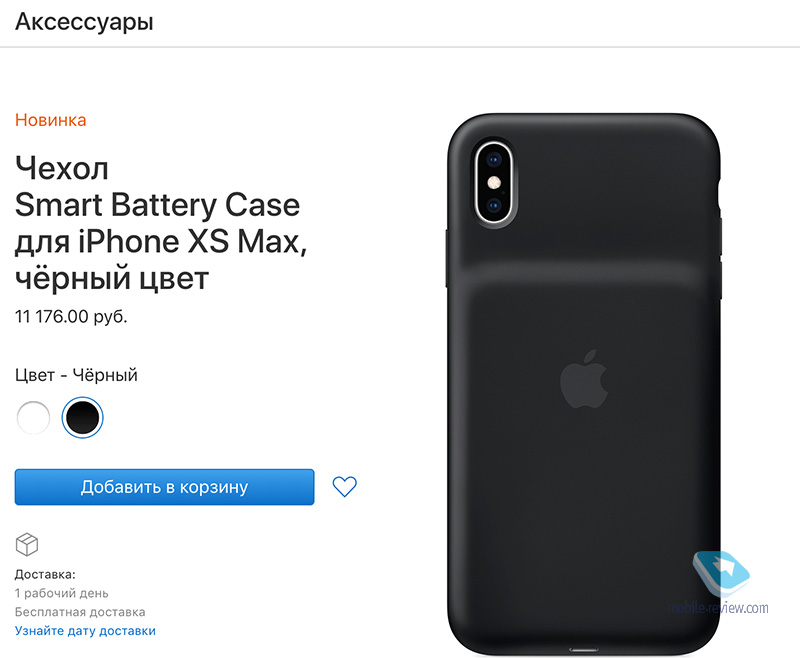Click the Lightning port at the case bottom
The width and height of the screenshot is (800, 658).
tap(584, 650)
